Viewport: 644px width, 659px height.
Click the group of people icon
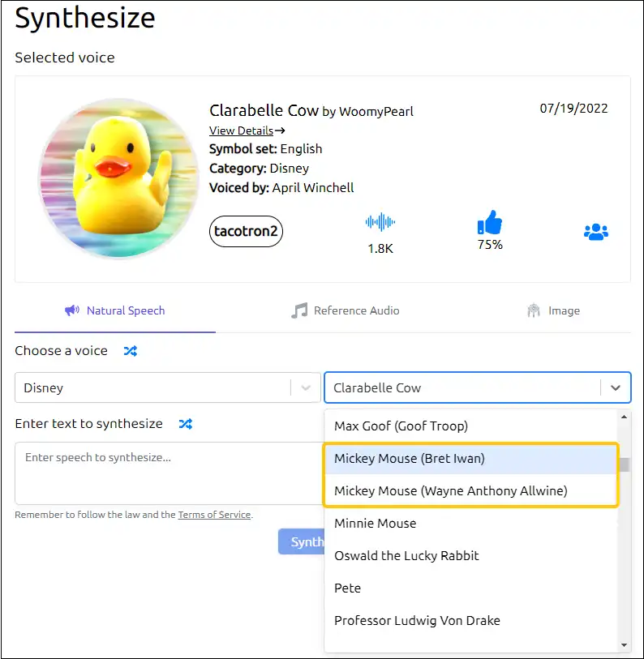coord(596,232)
